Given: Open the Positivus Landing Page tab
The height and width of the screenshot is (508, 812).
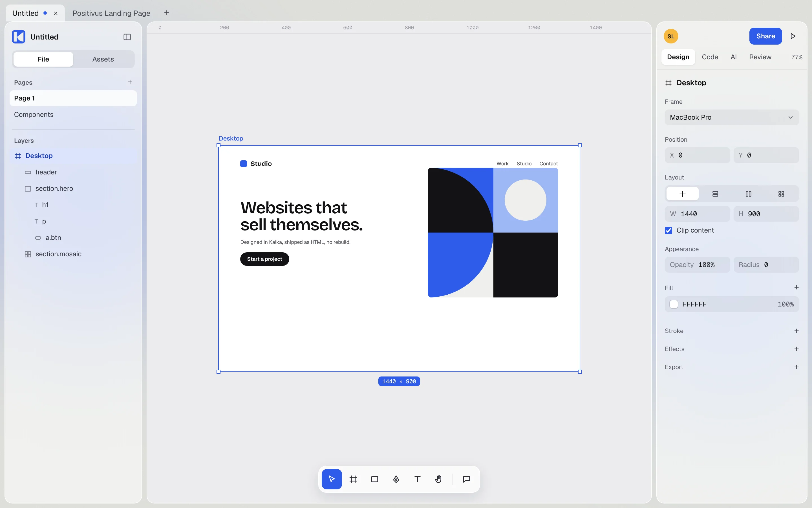Looking at the screenshot, I should pyautogui.click(x=111, y=13).
